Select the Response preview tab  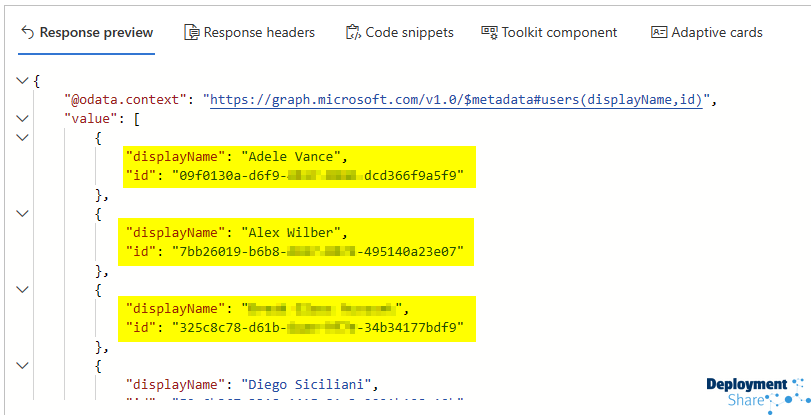click(97, 33)
